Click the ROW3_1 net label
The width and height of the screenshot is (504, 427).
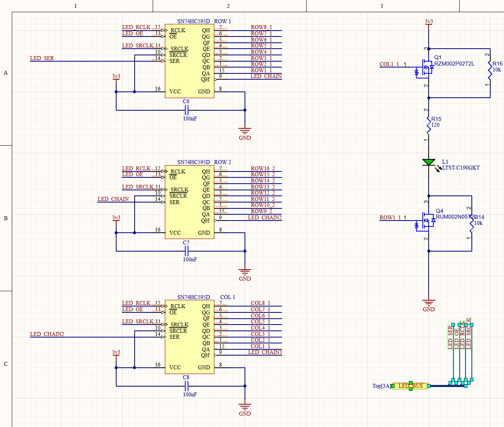tap(261, 58)
